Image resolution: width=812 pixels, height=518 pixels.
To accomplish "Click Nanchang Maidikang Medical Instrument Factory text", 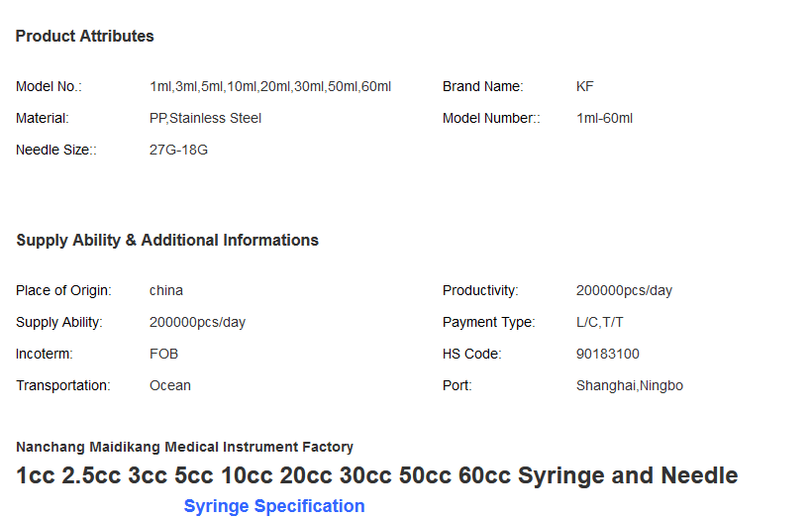I will pos(185,447).
